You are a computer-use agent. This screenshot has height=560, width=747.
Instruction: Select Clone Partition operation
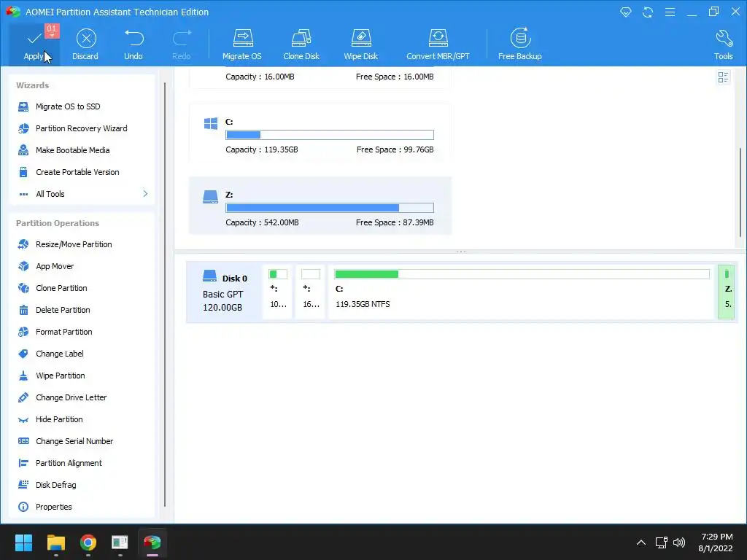click(61, 288)
